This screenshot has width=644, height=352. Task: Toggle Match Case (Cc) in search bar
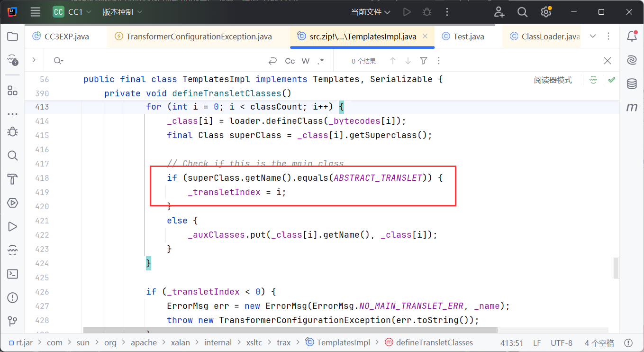click(x=290, y=61)
